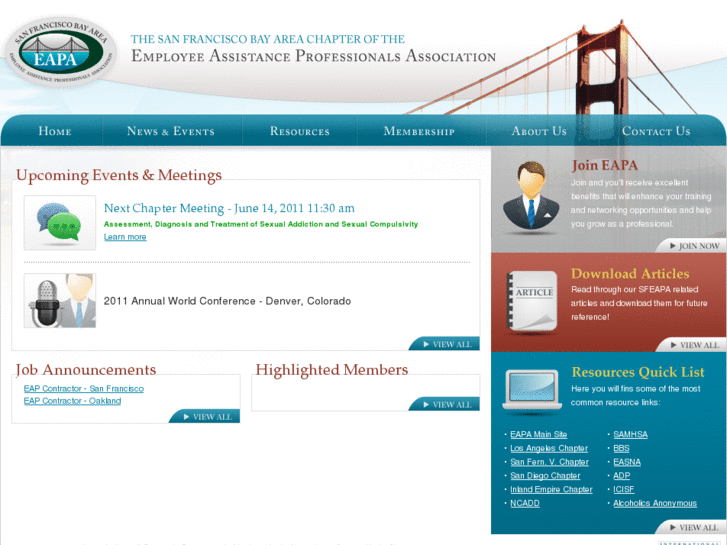
Task: Click the green Assessment, Diagnosis and Treatment subtitle
Action: point(261,224)
